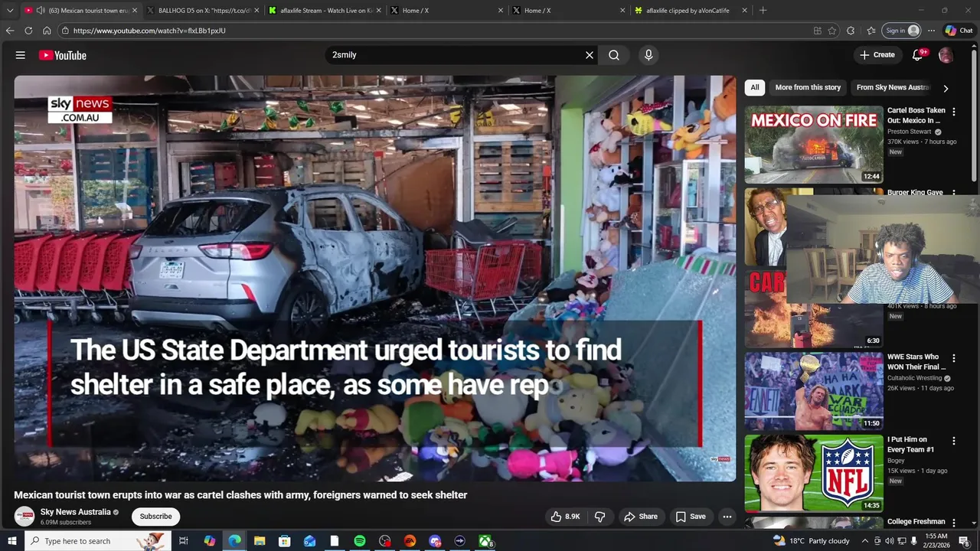The height and width of the screenshot is (551, 980).
Task: Open Sky News Australia channel name
Action: (76, 512)
